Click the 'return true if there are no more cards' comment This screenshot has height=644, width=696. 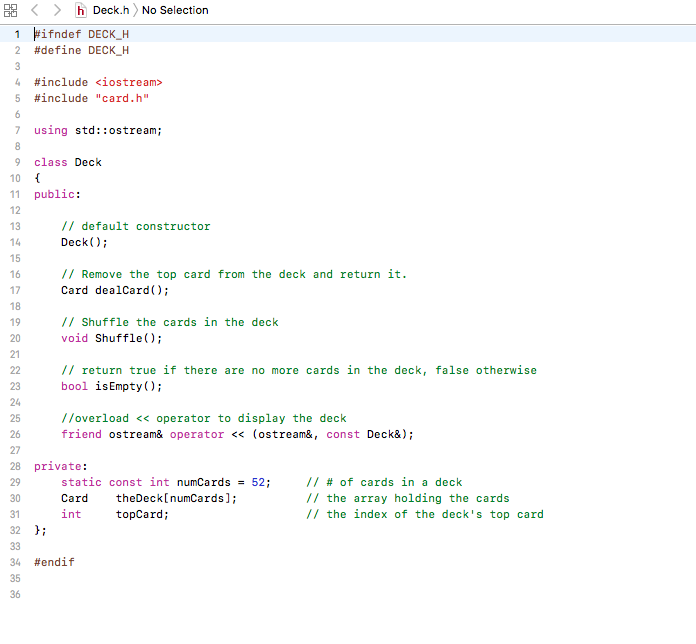[x=299, y=370]
